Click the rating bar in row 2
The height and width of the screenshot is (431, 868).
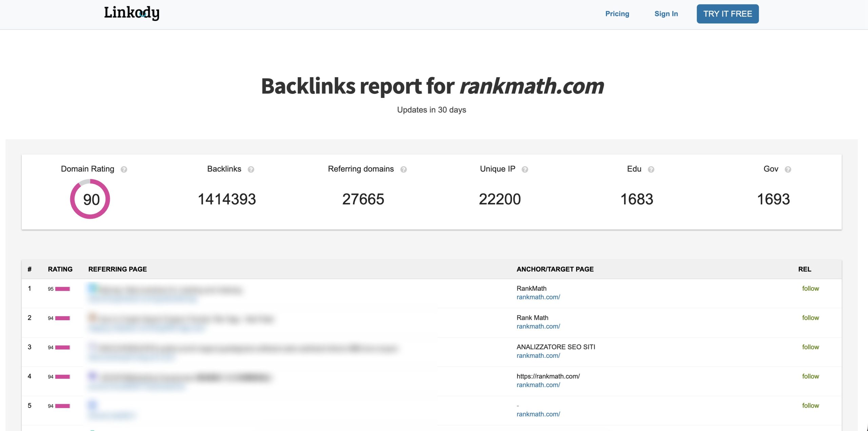click(62, 318)
